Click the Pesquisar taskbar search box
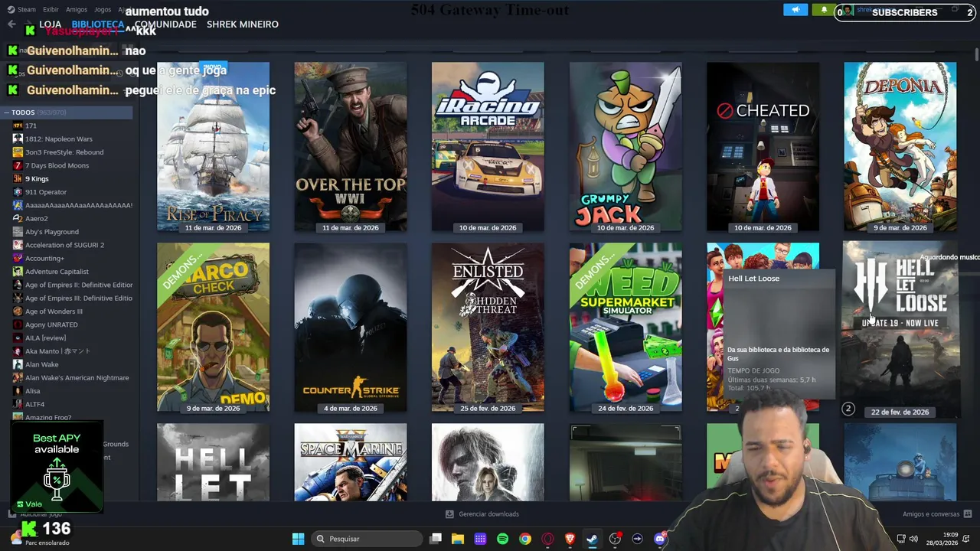The height and width of the screenshot is (551, 980). [367, 539]
